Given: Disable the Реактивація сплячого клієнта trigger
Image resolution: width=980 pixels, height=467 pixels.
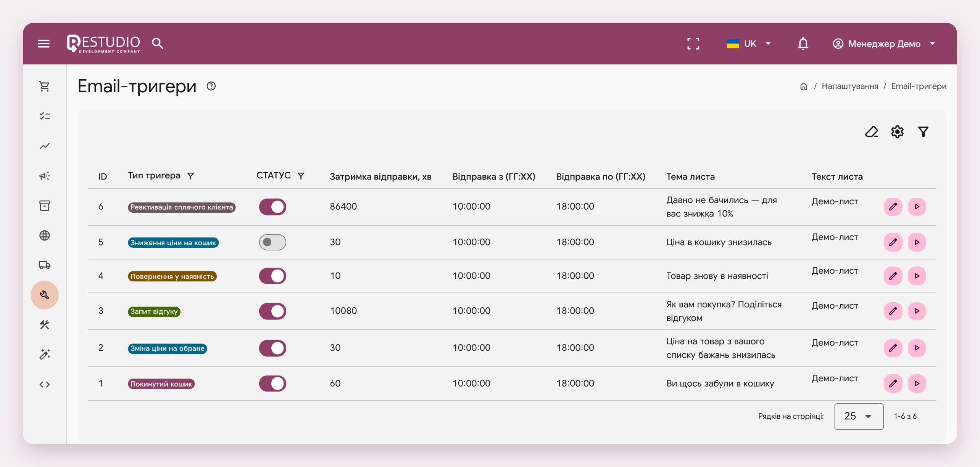Looking at the screenshot, I should [x=272, y=207].
